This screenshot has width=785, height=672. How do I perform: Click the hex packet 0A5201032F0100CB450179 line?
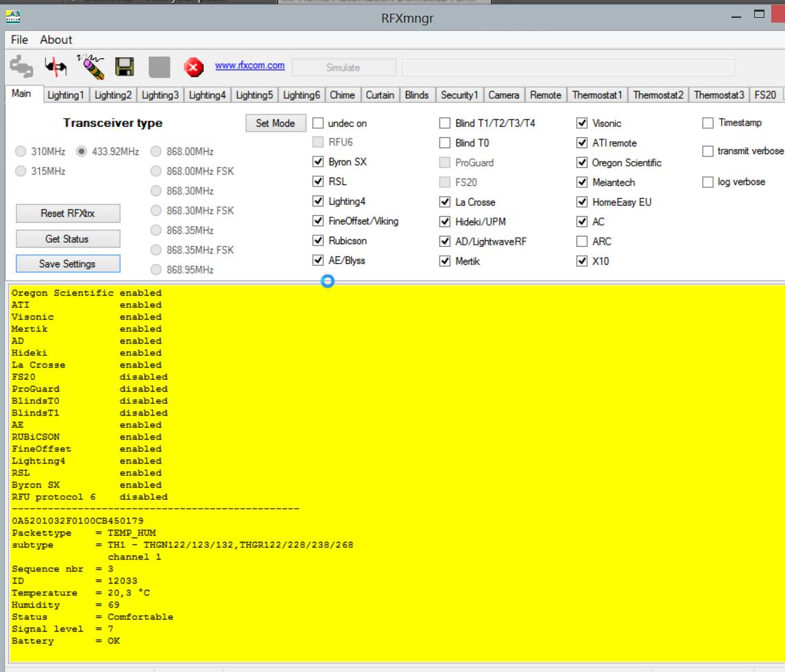[x=77, y=520]
